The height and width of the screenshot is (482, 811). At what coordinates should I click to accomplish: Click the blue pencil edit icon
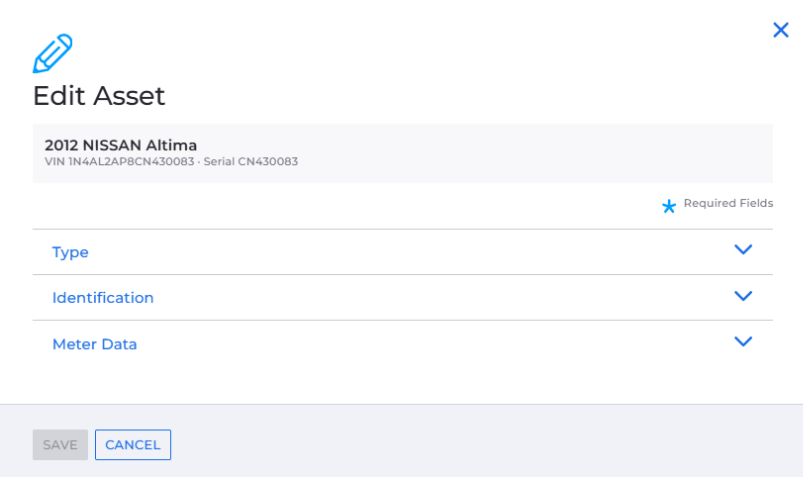pyautogui.click(x=53, y=53)
